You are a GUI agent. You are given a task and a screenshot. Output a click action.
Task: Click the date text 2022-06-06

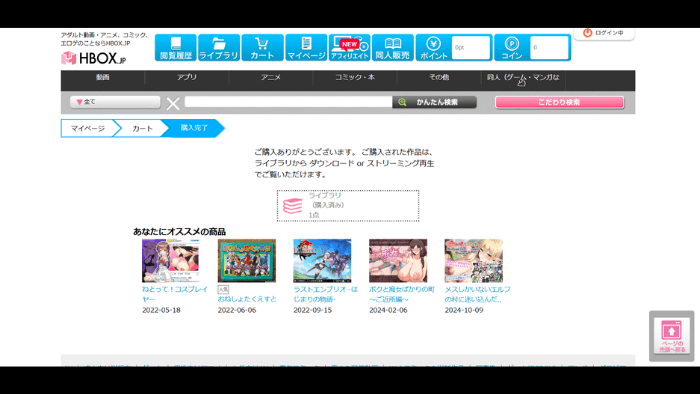[x=237, y=310]
